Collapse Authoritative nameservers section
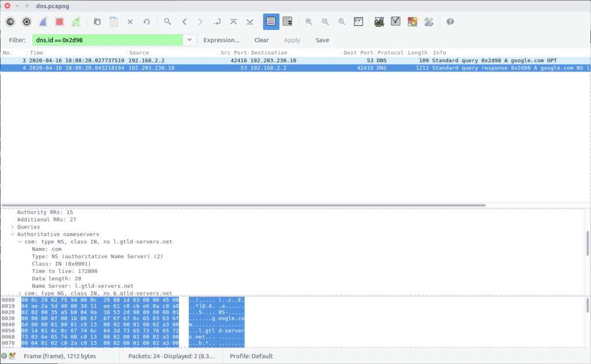The width and height of the screenshot is (591, 364). pyautogui.click(x=13, y=234)
